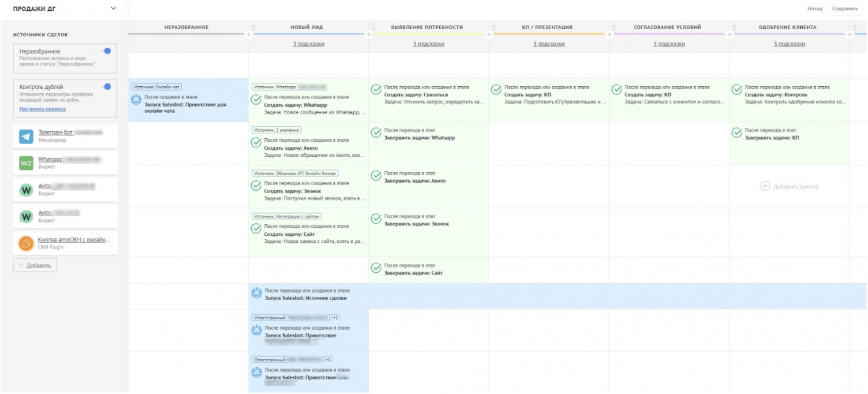Open 3 подсказки under Одобрение клиента

coord(789,44)
